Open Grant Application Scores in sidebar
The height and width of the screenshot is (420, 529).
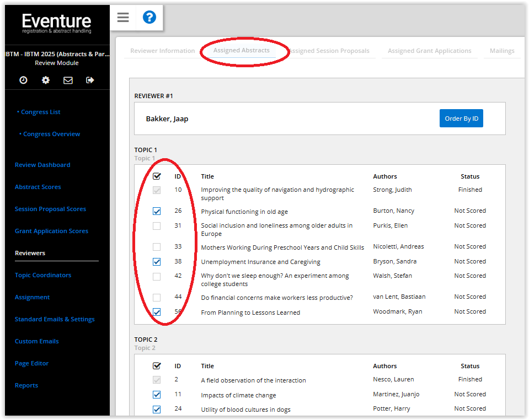[51, 231]
